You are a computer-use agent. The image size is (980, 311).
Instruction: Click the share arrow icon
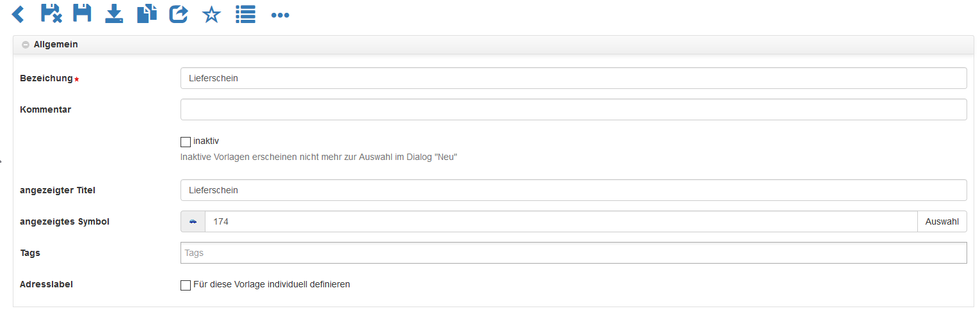(x=179, y=13)
